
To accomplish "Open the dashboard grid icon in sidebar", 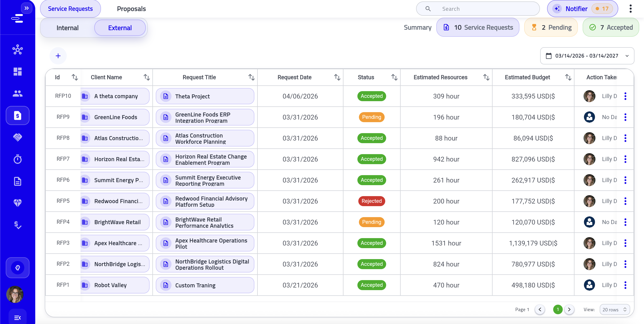I will [17, 72].
